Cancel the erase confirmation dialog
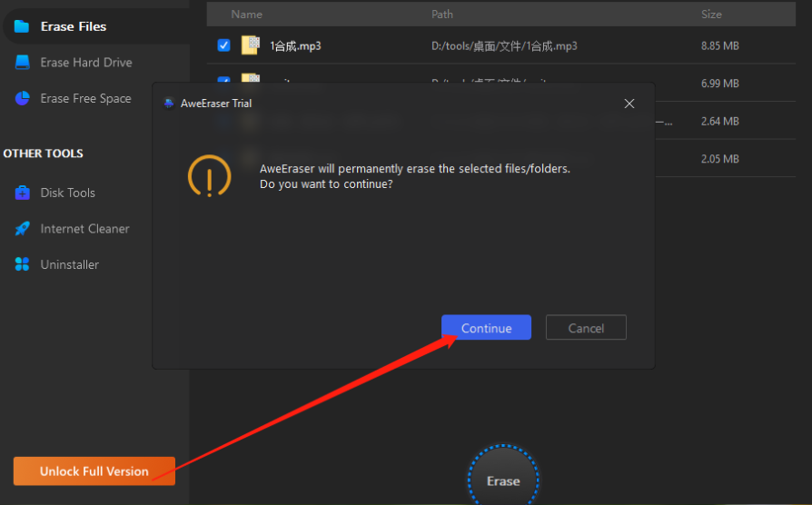Screen dimensions: 812x505 pos(586,327)
